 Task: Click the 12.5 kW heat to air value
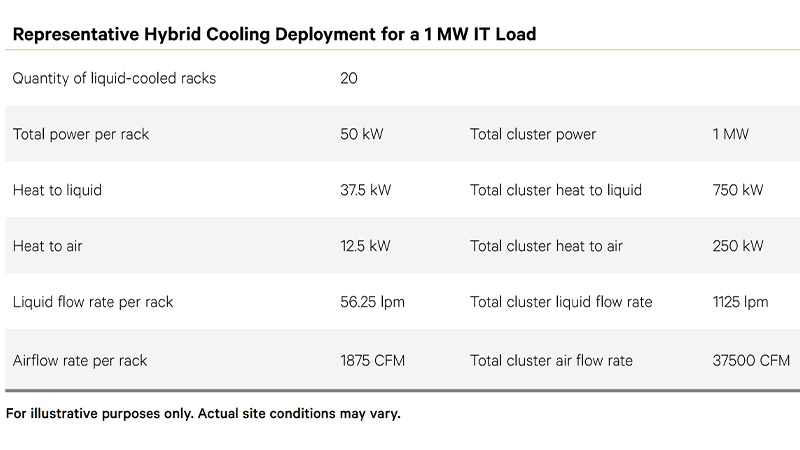point(366,246)
